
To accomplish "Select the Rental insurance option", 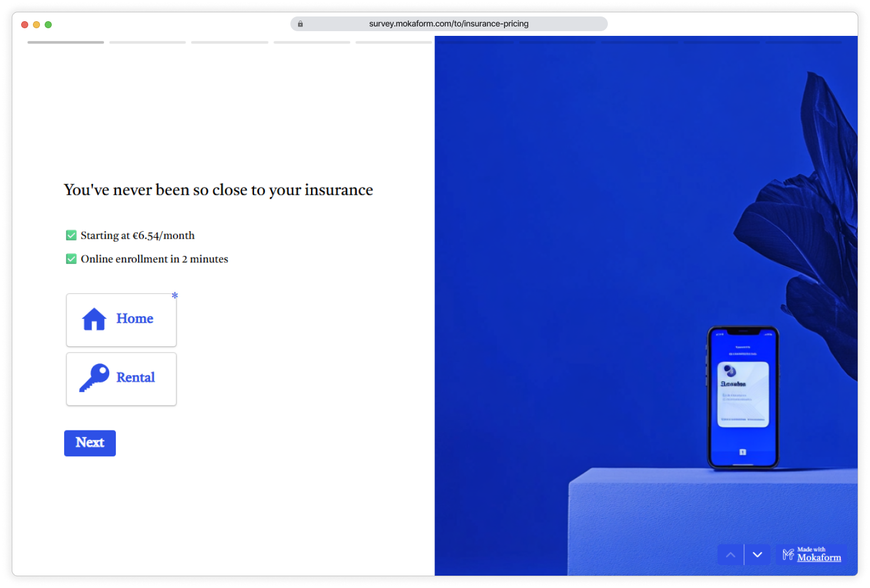I will 121,379.
